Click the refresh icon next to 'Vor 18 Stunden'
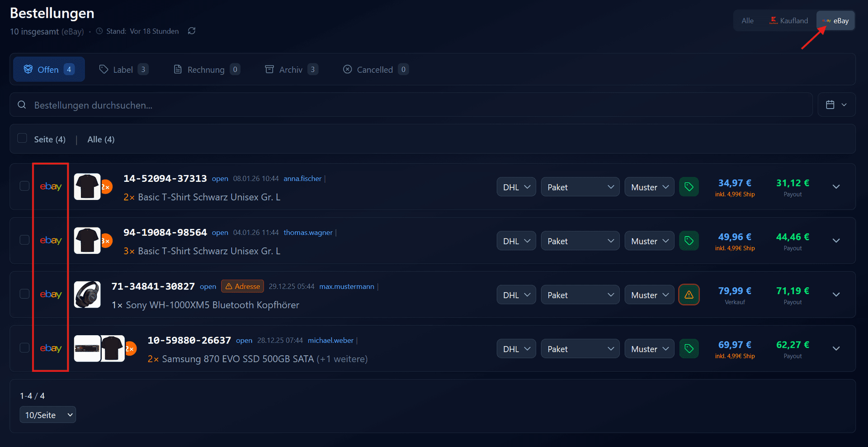The image size is (868, 447). 191,31
